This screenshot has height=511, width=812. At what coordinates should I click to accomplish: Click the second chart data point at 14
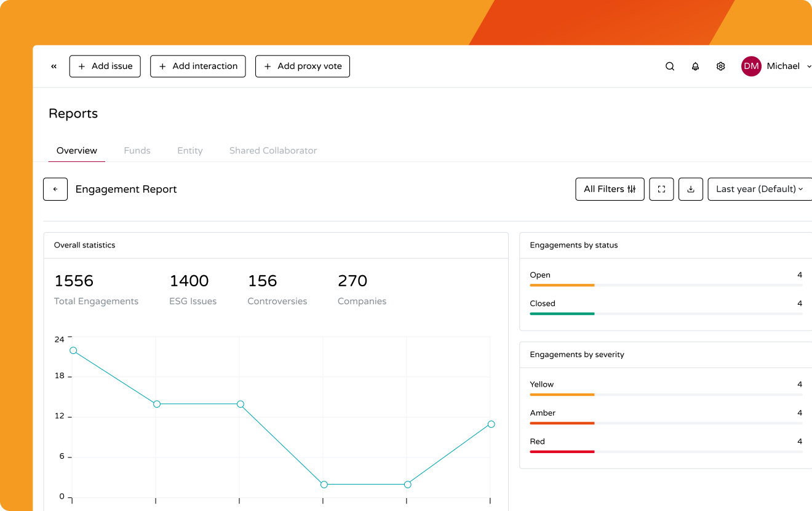pyautogui.click(x=157, y=404)
